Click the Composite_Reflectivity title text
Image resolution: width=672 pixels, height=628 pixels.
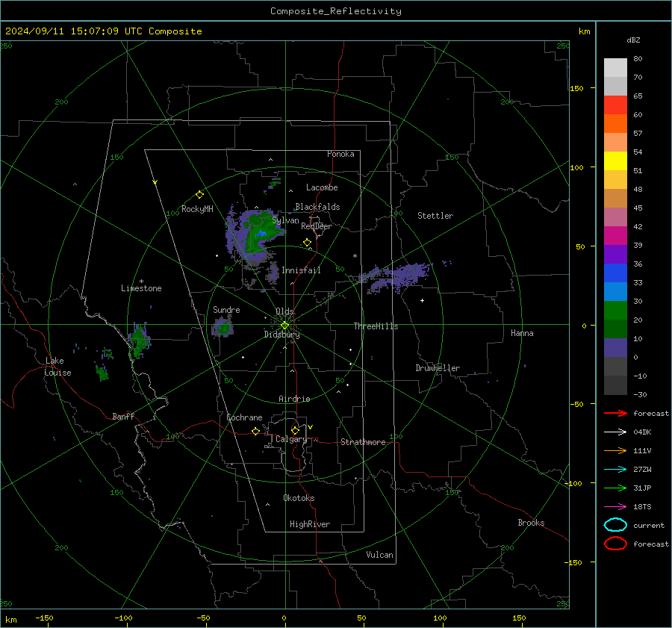335,11
